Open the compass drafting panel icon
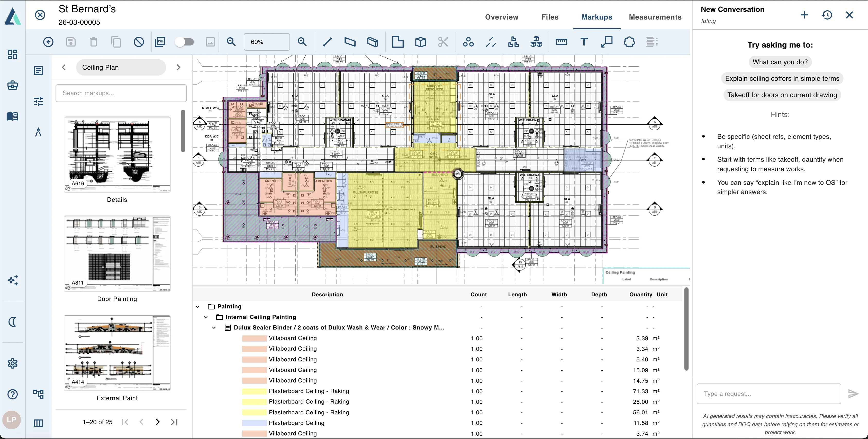The image size is (868, 439). [38, 132]
